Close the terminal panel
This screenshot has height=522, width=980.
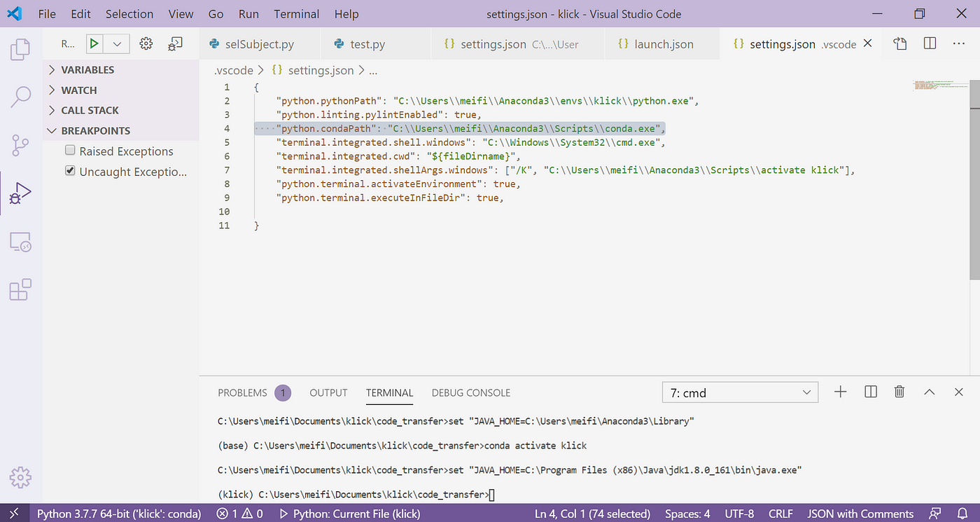pyautogui.click(x=959, y=392)
